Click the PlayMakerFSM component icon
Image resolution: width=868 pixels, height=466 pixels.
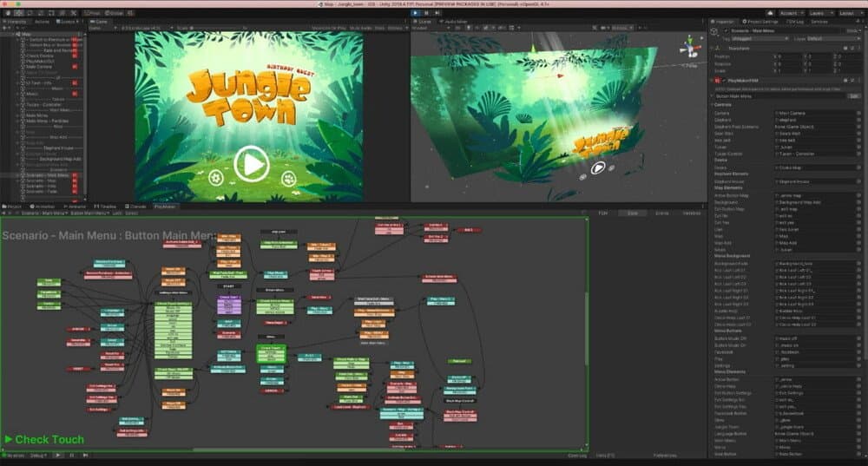pos(718,80)
